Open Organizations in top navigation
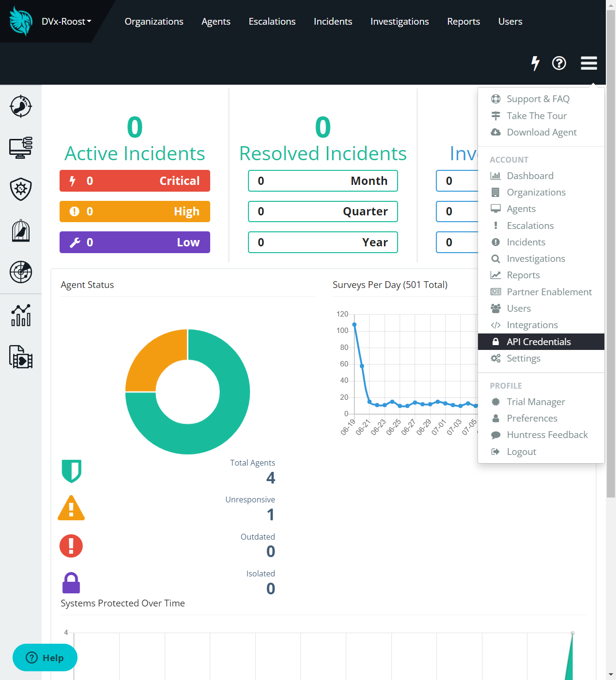Image resolution: width=616 pixels, height=680 pixels. pyautogui.click(x=154, y=21)
